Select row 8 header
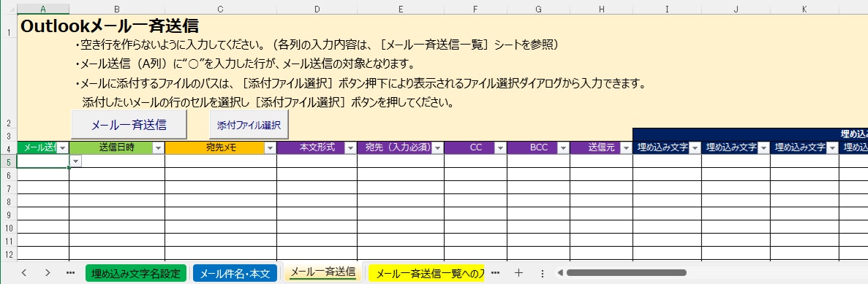 pyautogui.click(x=9, y=201)
